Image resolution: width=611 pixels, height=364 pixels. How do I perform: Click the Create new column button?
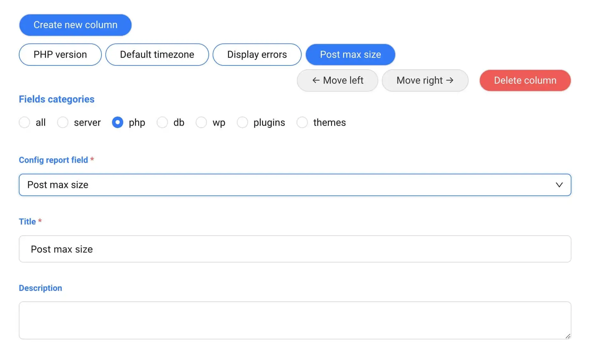(75, 25)
